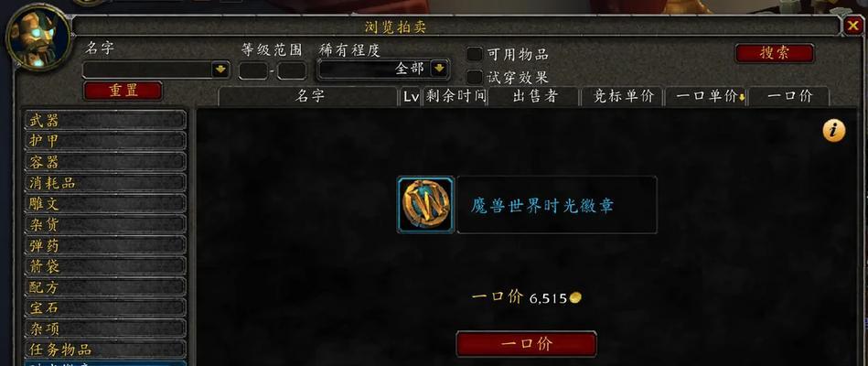Buy token with 一口价 button
The image size is (868, 366).
[x=527, y=344]
